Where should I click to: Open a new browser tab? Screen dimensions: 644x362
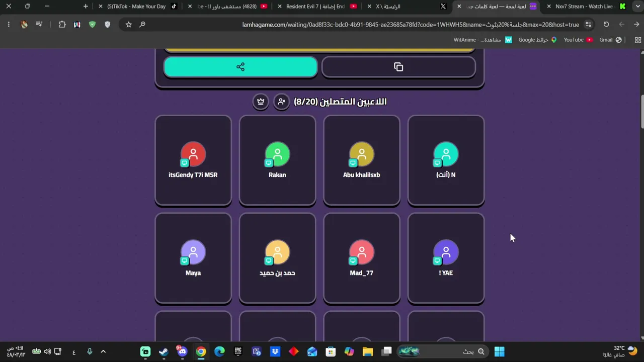click(x=86, y=7)
